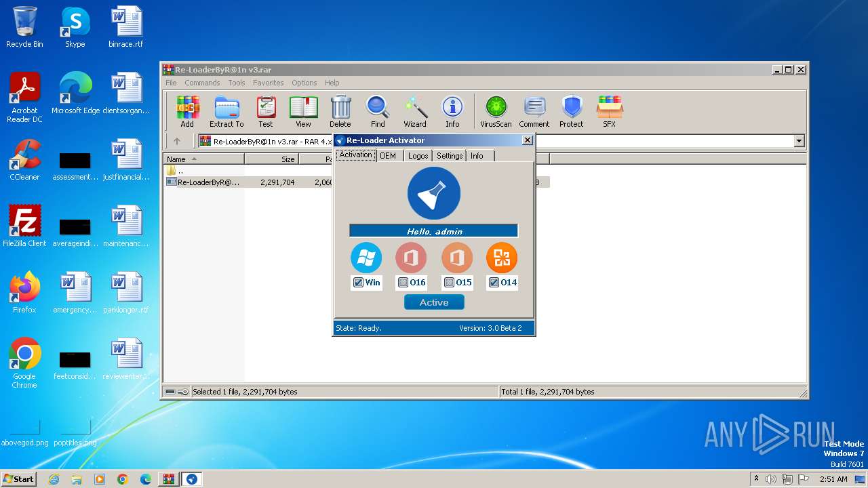Click the Office 2010 icon above O14
This screenshot has height=488, width=868.
(502, 258)
